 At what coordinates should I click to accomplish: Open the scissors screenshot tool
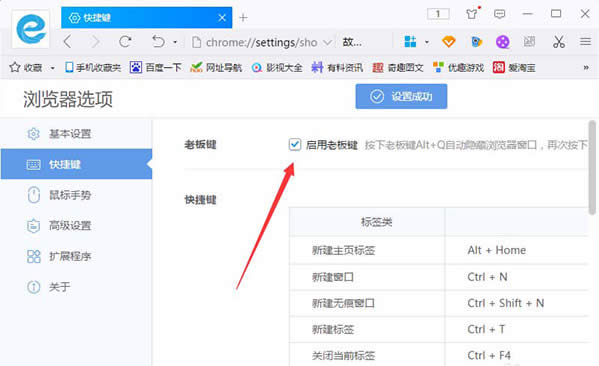559,42
